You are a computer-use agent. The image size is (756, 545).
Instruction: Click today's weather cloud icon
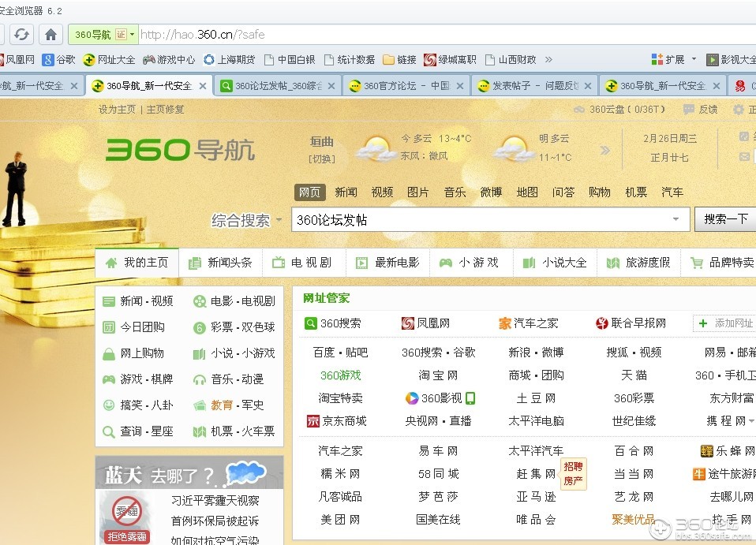[x=376, y=149]
